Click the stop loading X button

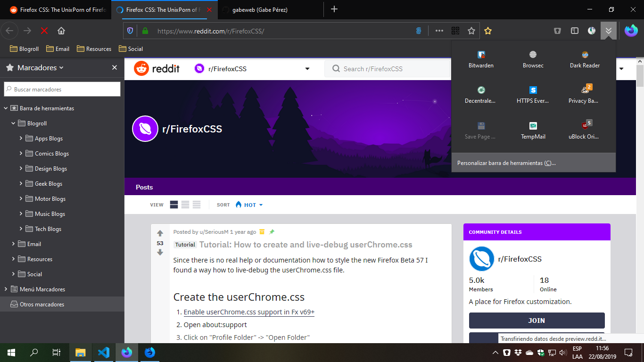[x=44, y=31]
